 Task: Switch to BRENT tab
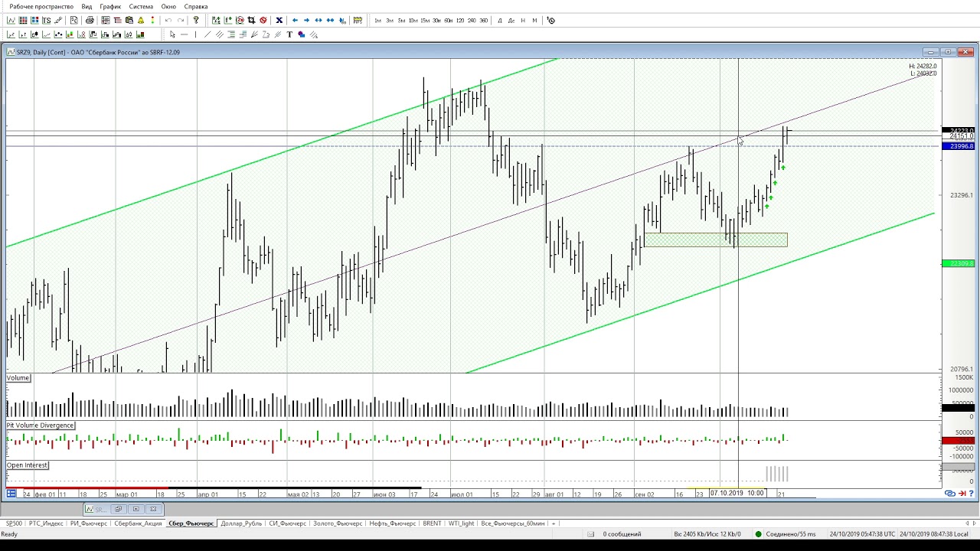click(x=432, y=523)
